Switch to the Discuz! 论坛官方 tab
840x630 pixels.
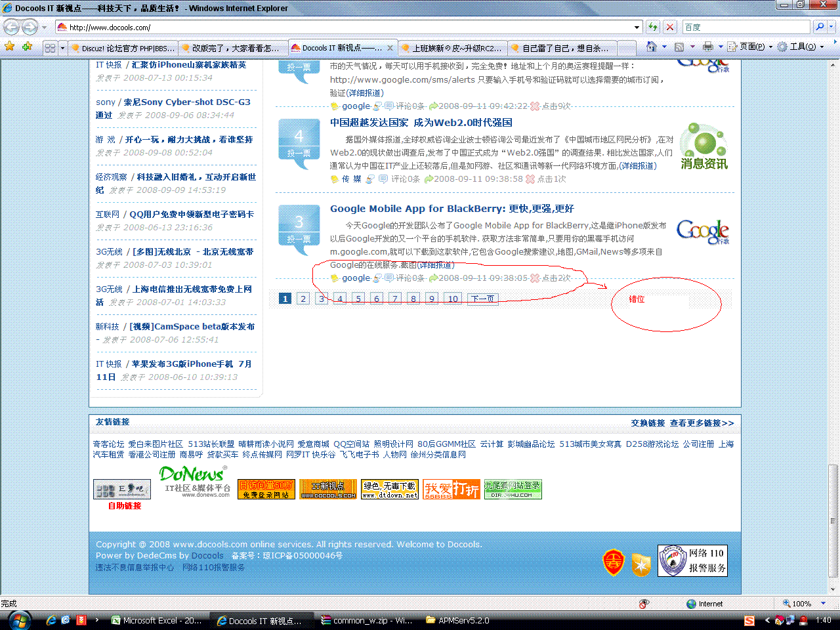(123, 48)
